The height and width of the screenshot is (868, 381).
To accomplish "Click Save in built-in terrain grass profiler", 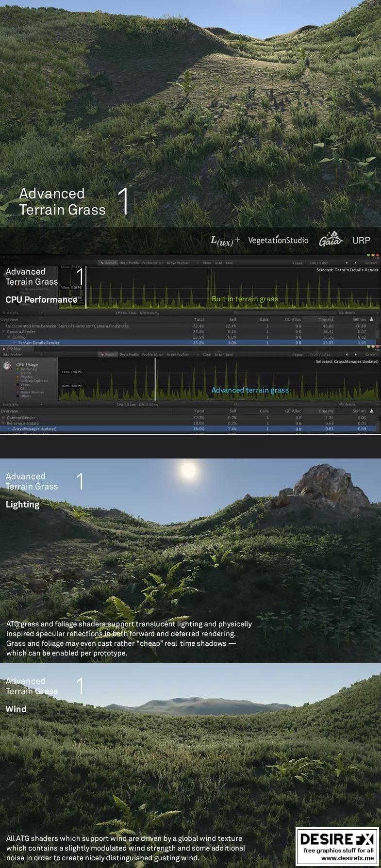I will pyautogui.click(x=229, y=263).
